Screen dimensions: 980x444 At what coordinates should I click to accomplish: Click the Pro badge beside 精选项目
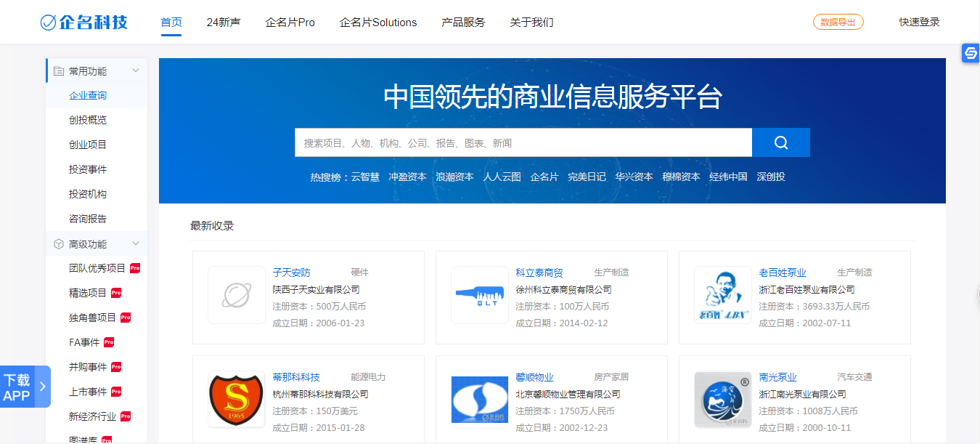pos(116,293)
